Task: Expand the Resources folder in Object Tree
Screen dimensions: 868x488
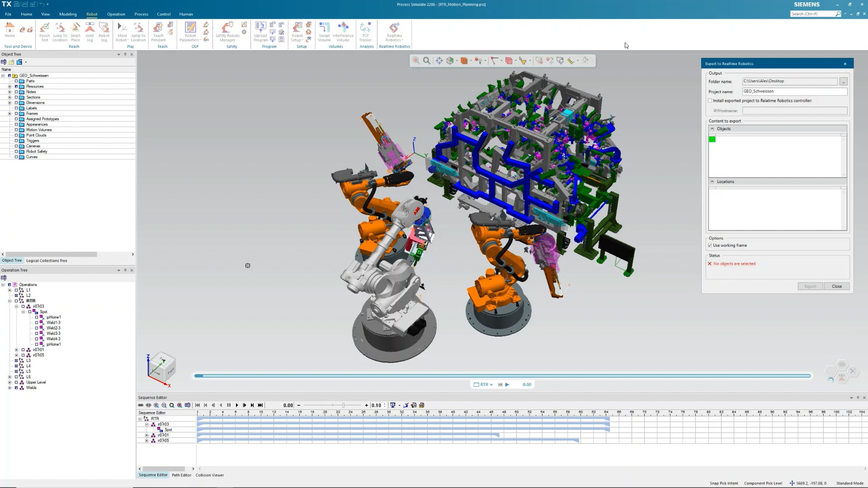Action: [10, 86]
